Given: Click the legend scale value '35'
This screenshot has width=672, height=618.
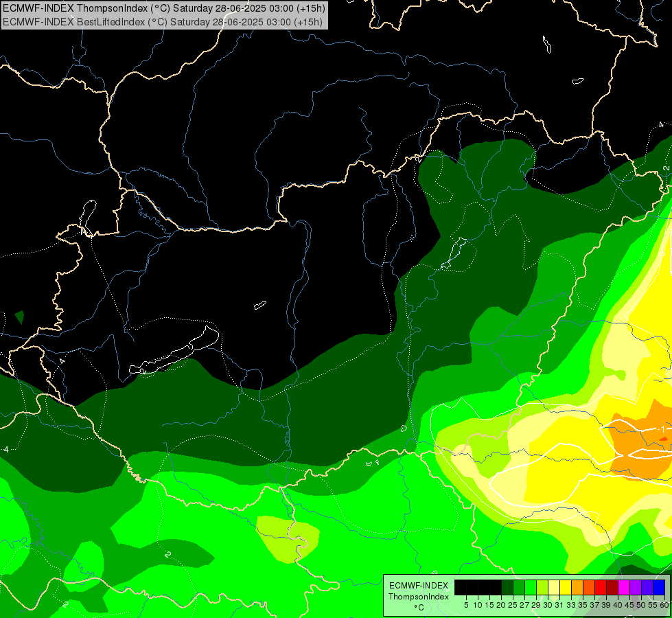Looking at the screenshot, I should [583, 605].
